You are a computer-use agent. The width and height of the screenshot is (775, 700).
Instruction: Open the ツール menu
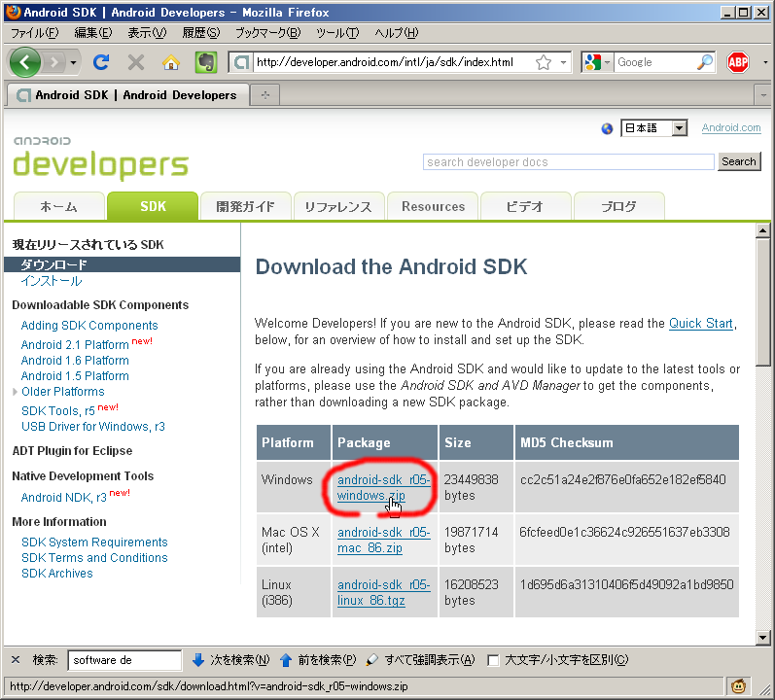coord(337,33)
